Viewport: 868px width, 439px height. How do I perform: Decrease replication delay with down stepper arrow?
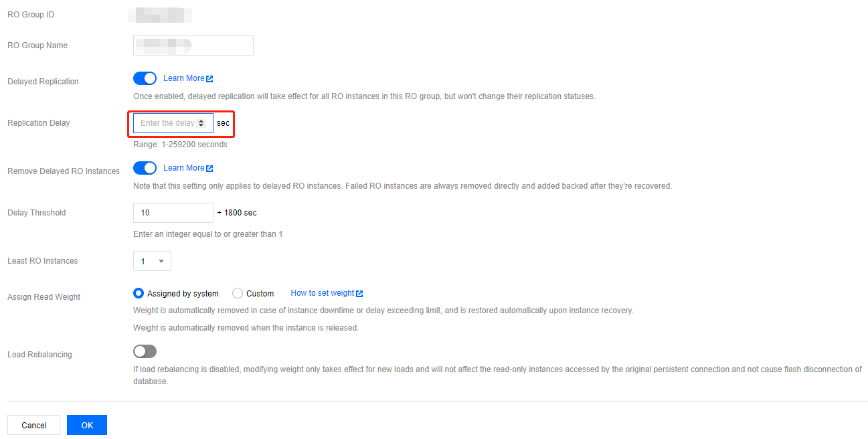click(x=201, y=126)
